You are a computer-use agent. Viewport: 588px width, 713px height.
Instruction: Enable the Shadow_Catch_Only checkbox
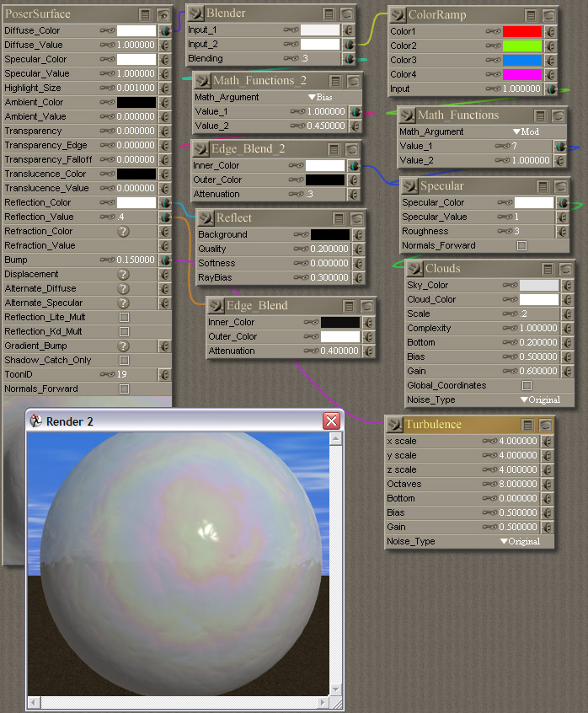(x=124, y=360)
